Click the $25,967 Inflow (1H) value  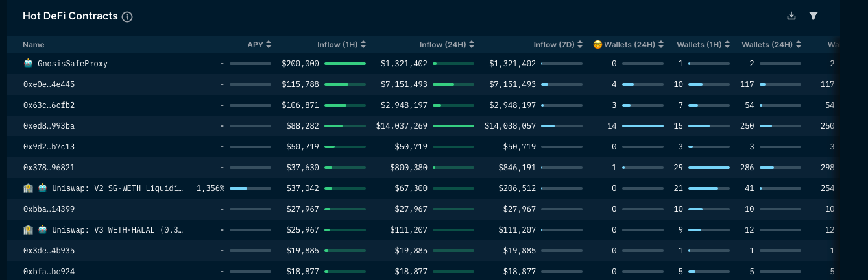click(x=302, y=230)
